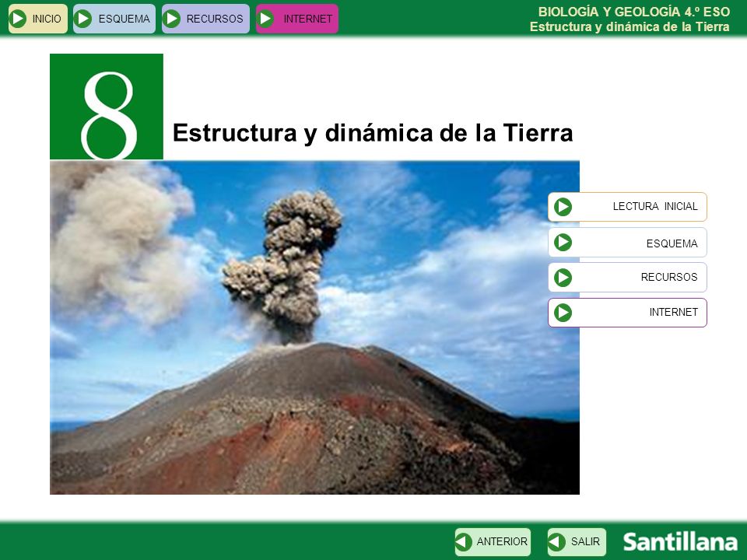
Task: Open the INICIO tab in top bar
Action: (x=38, y=19)
